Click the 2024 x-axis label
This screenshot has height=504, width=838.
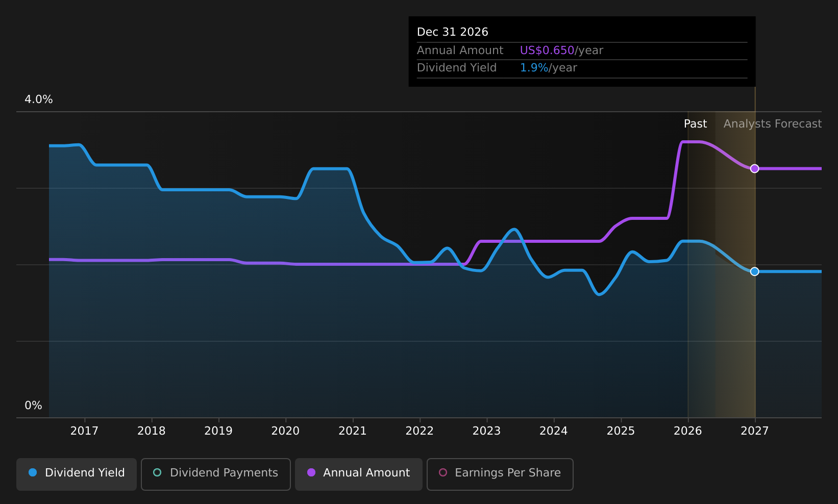pos(554,431)
